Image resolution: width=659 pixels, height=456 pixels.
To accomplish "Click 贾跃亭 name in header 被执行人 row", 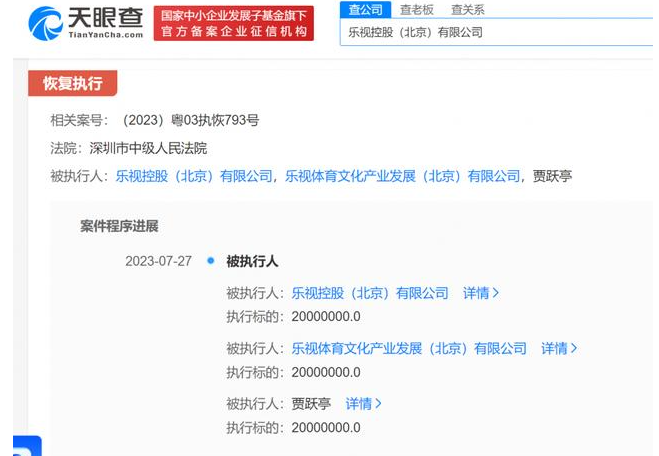I will coord(552,176).
